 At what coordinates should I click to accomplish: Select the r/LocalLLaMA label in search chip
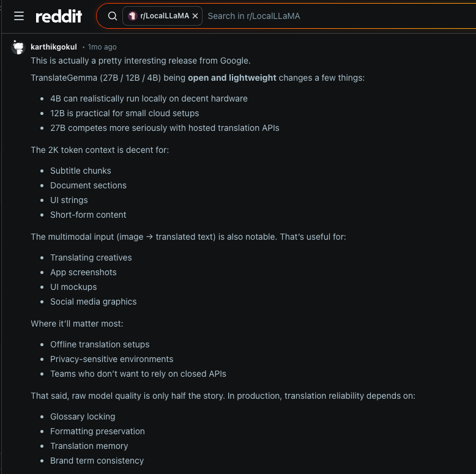[165, 17]
